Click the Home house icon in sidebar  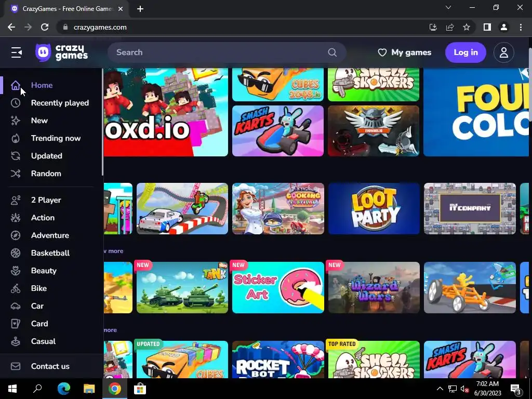tap(16, 85)
